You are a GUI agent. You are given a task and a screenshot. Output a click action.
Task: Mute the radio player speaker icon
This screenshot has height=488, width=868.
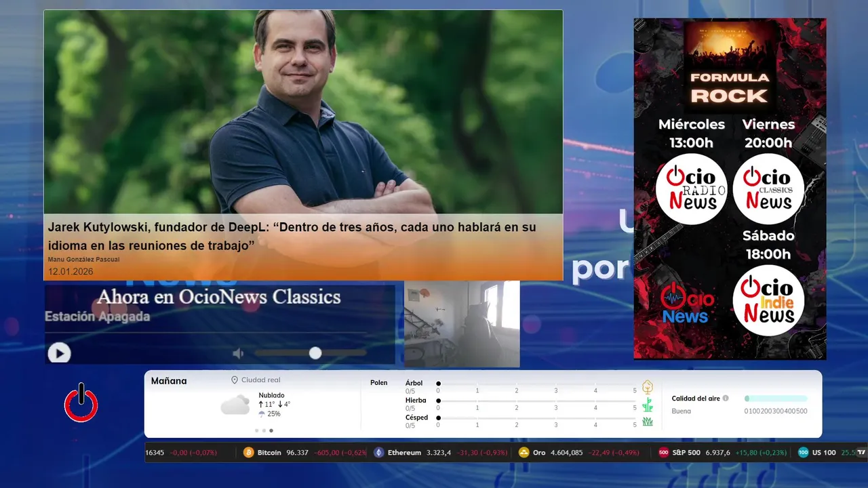click(x=238, y=353)
